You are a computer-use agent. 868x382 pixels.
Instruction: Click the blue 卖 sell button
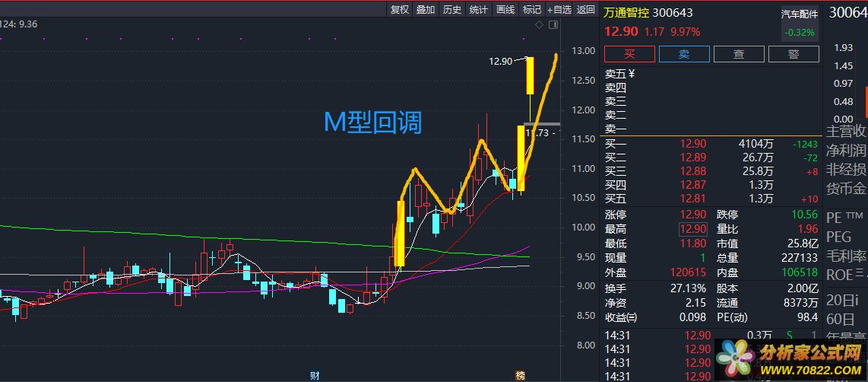coord(684,54)
